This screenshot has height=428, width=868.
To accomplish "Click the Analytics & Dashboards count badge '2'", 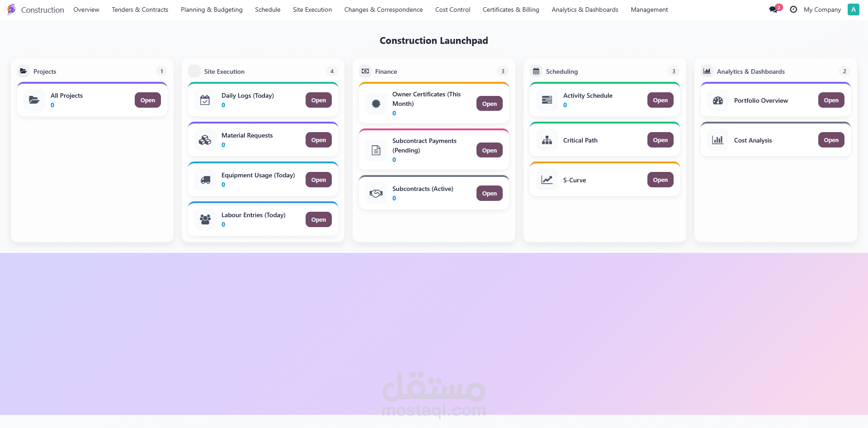I will [844, 71].
